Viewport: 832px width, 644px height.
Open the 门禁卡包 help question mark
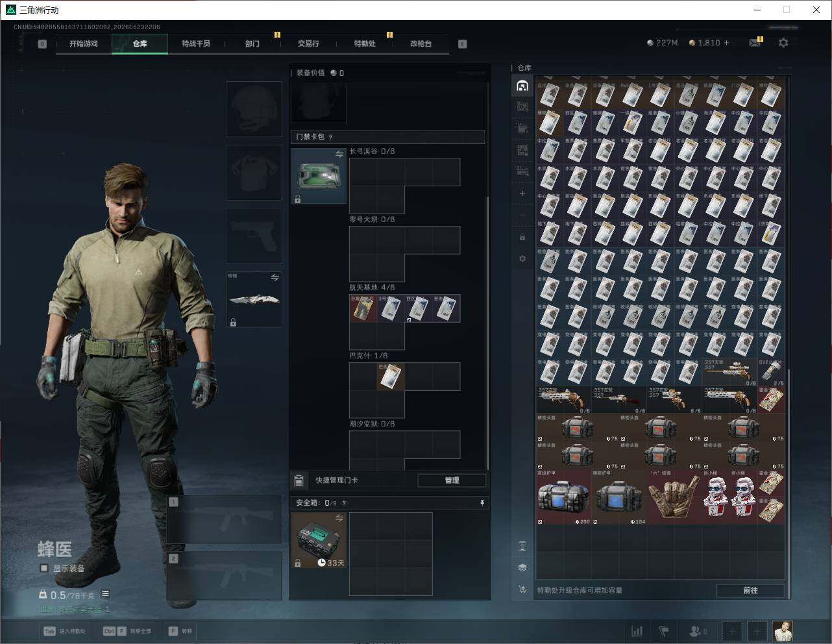coord(331,137)
